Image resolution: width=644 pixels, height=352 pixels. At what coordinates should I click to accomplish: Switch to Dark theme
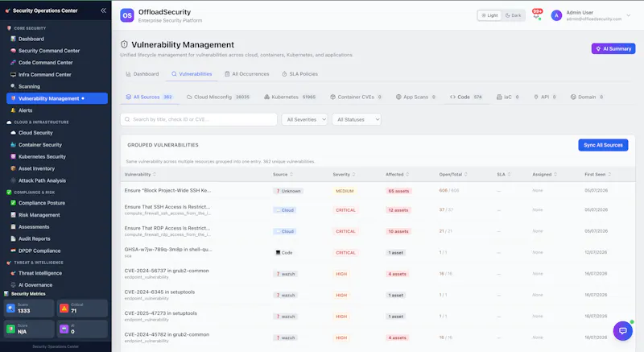tap(513, 15)
